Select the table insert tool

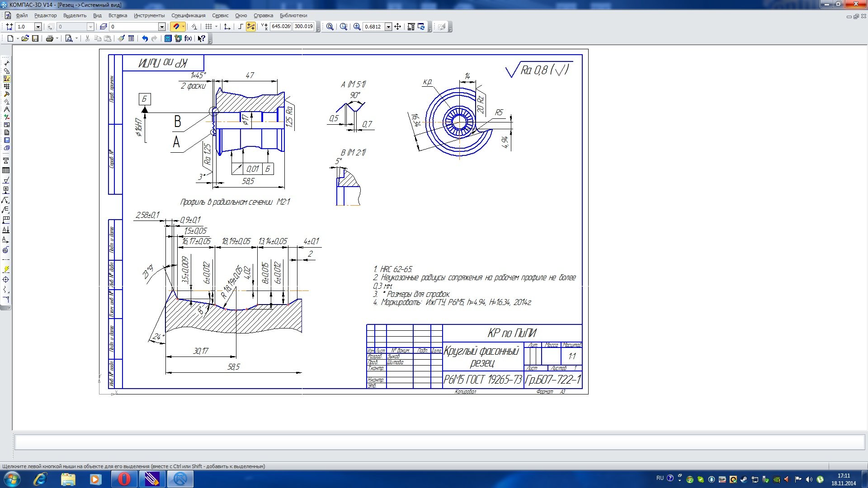pyautogui.click(x=6, y=170)
